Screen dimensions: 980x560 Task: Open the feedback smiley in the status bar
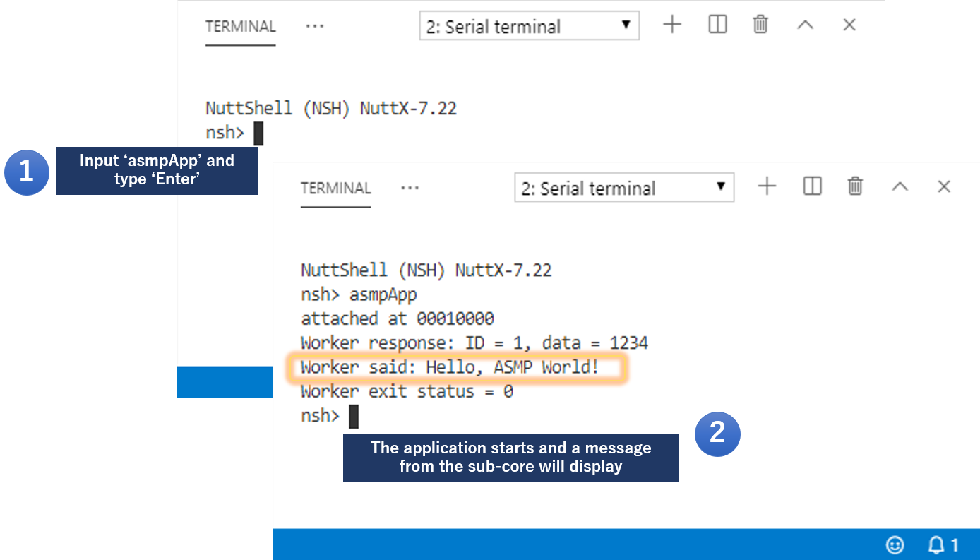coord(895,545)
